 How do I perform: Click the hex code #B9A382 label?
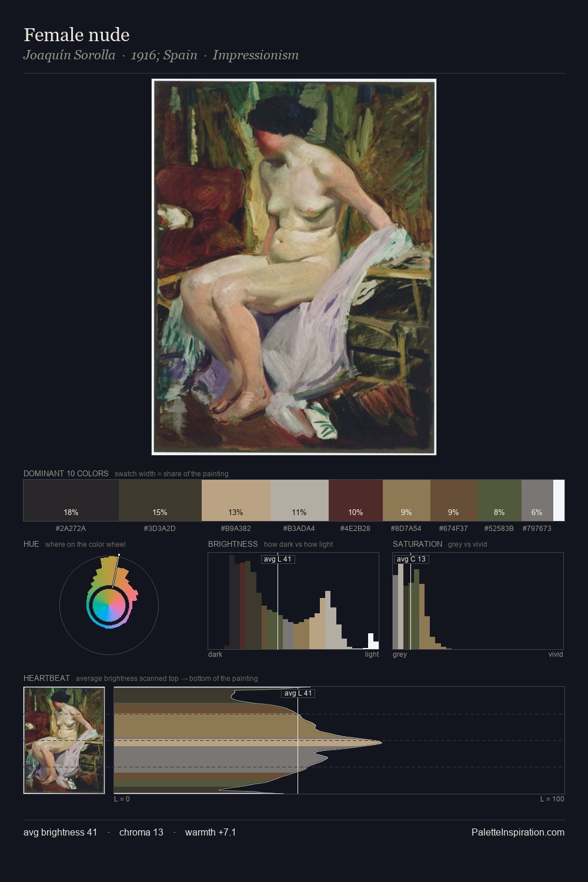(x=236, y=529)
